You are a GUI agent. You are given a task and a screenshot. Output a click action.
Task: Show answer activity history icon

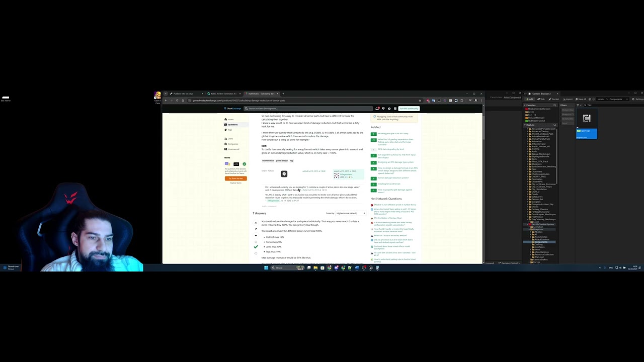click(256, 253)
